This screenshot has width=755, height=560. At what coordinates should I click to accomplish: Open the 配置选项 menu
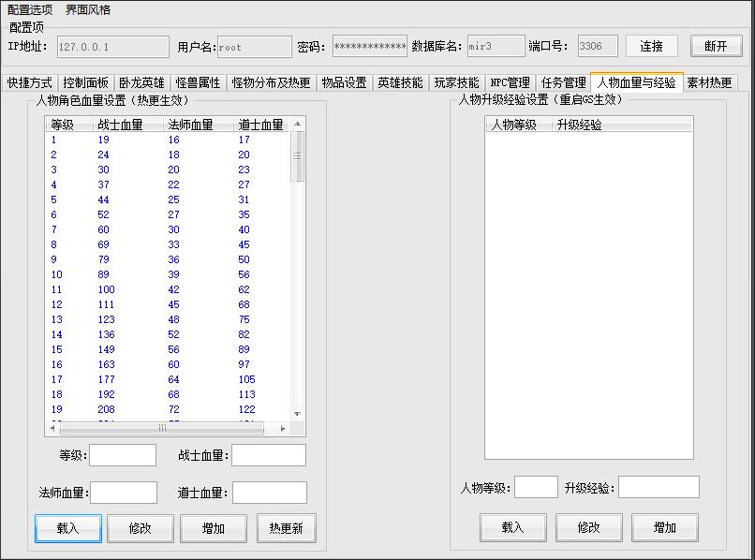point(30,10)
